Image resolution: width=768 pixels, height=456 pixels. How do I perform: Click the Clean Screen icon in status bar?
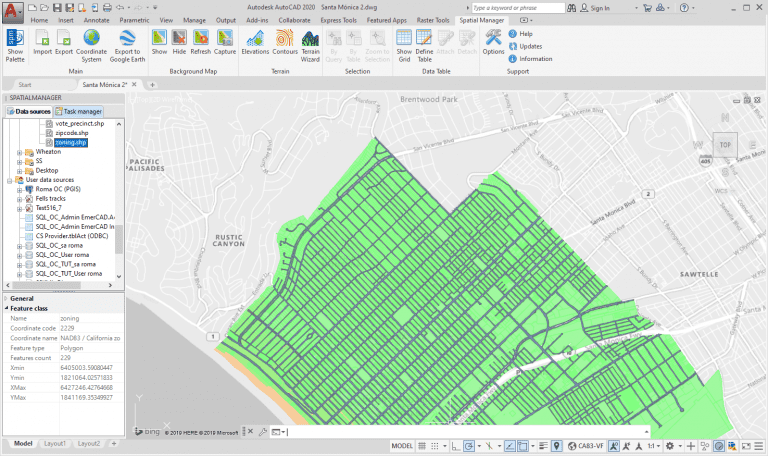tap(746, 446)
